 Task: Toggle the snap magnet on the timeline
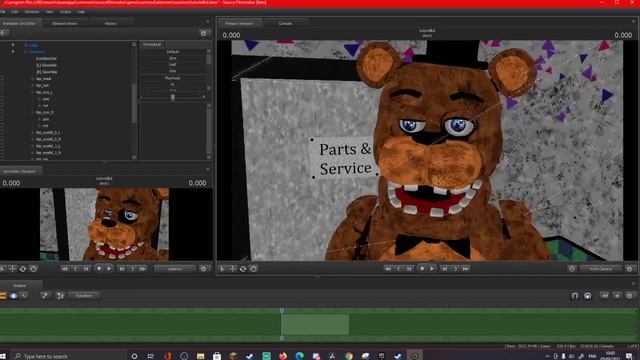click(575, 296)
